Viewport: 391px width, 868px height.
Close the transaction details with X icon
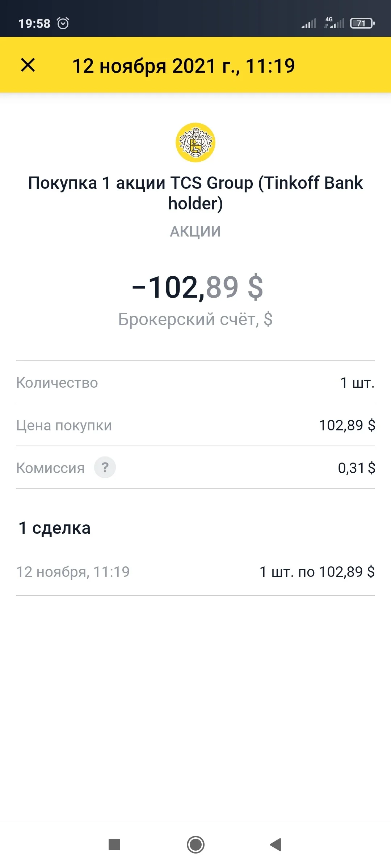[28, 65]
